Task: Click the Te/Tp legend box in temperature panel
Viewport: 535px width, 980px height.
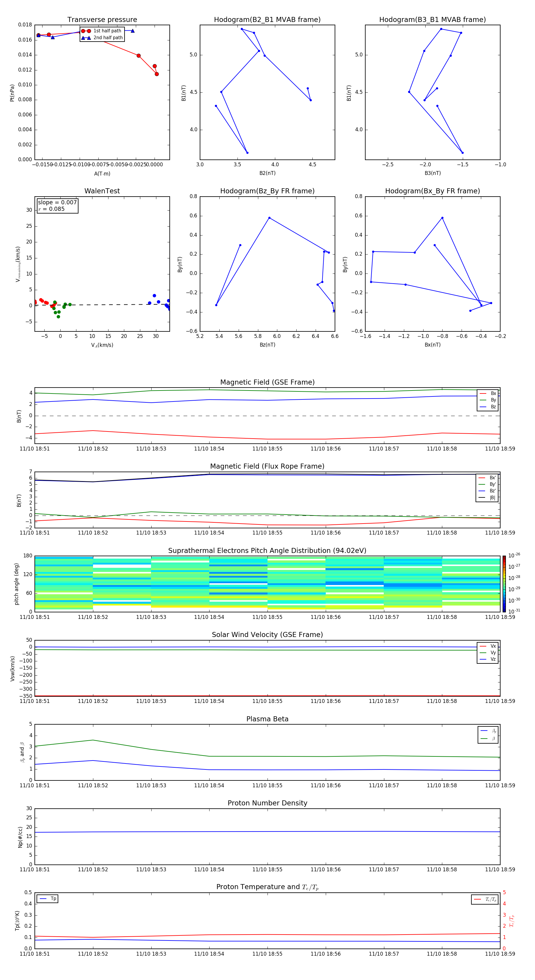Action: click(x=485, y=900)
